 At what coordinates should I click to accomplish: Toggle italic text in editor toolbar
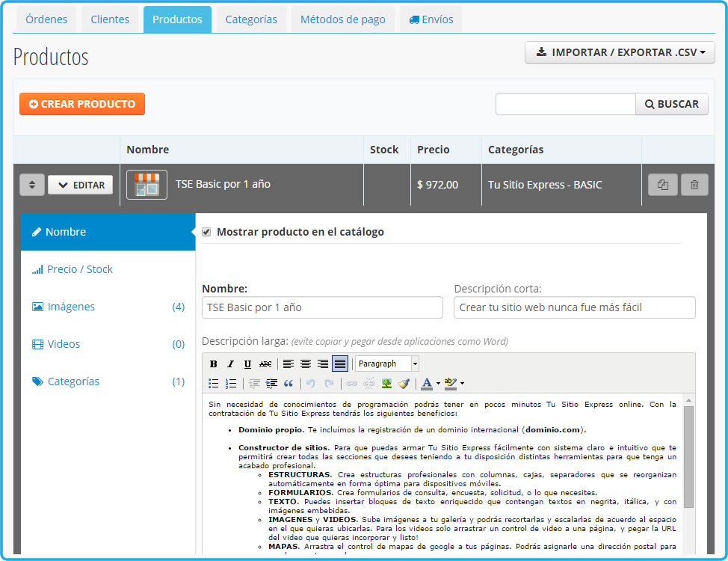pos(230,364)
